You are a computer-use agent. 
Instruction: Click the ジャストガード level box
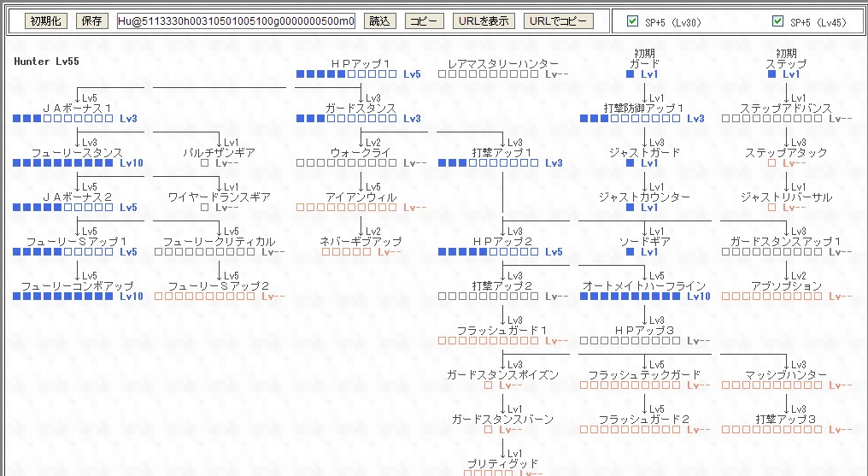point(630,163)
